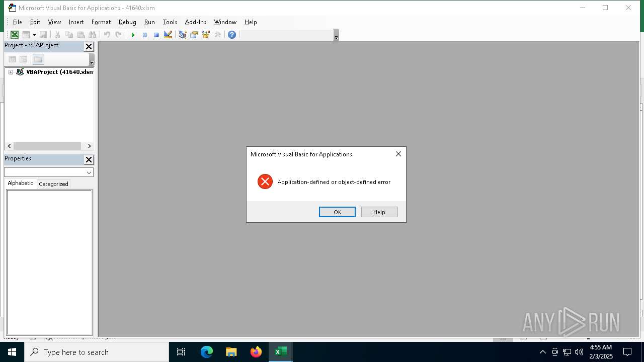Image resolution: width=644 pixels, height=362 pixels.
Task: Click the Break pause icon
Action: click(x=144, y=35)
